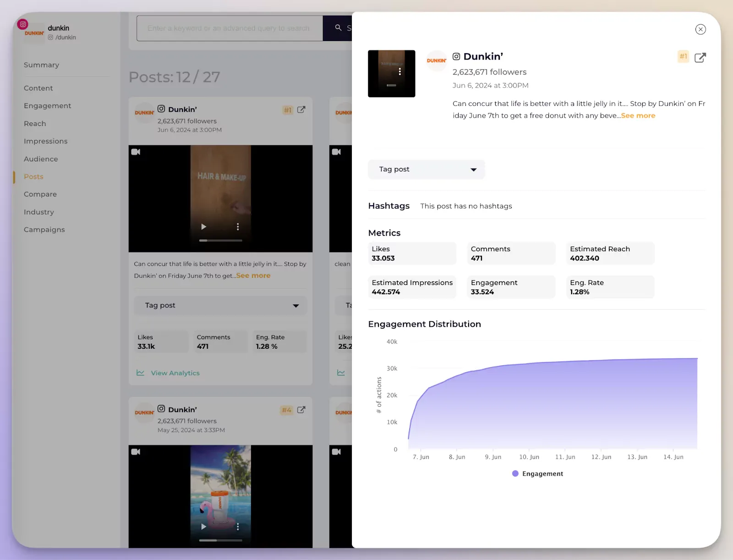Click #1 badge on Jun 6 post card
This screenshot has width=733, height=560.
coord(288,110)
